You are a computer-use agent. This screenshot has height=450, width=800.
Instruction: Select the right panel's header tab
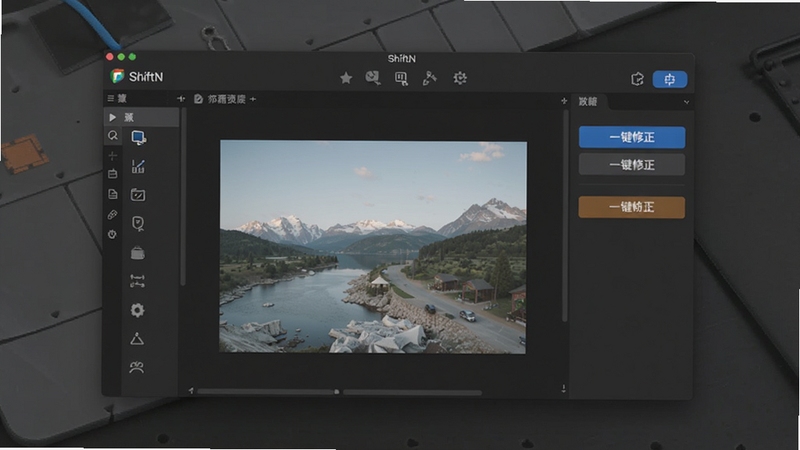[x=588, y=102]
